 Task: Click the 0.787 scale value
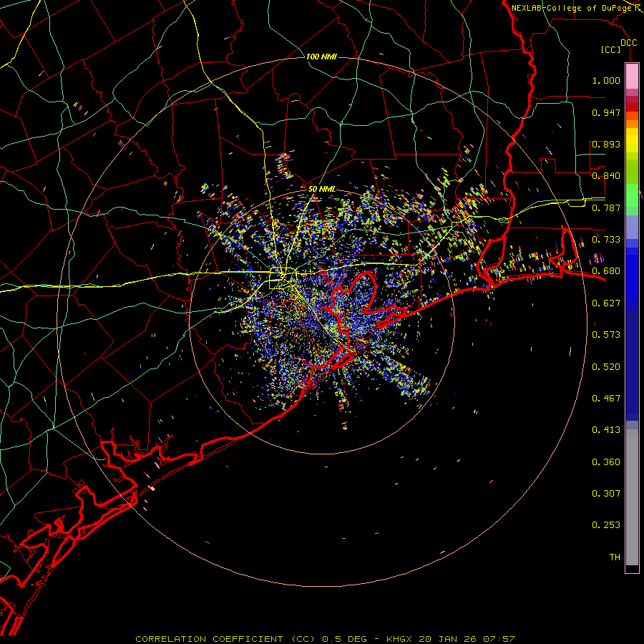(x=606, y=208)
